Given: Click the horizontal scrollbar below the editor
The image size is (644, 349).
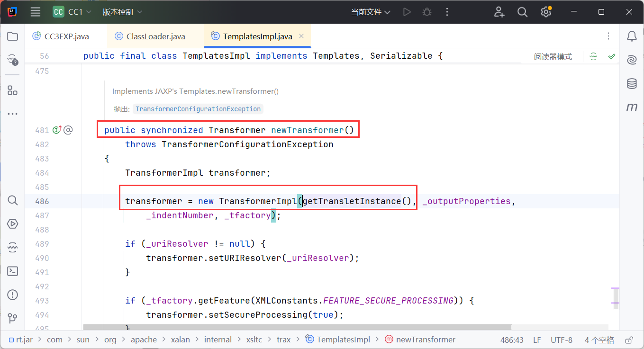Looking at the screenshot, I should pos(297,327).
